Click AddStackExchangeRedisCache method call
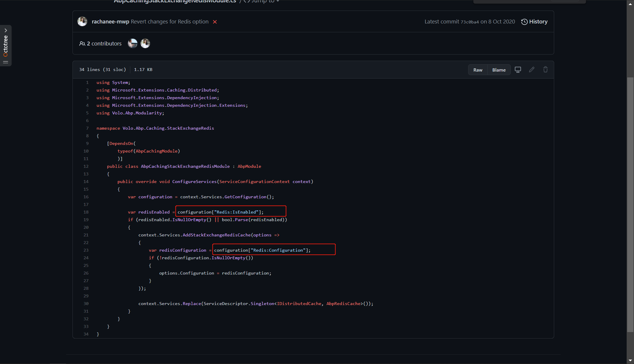The width and height of the screenshot is (634, 364). pyautogui.click(x=217, y=235)
